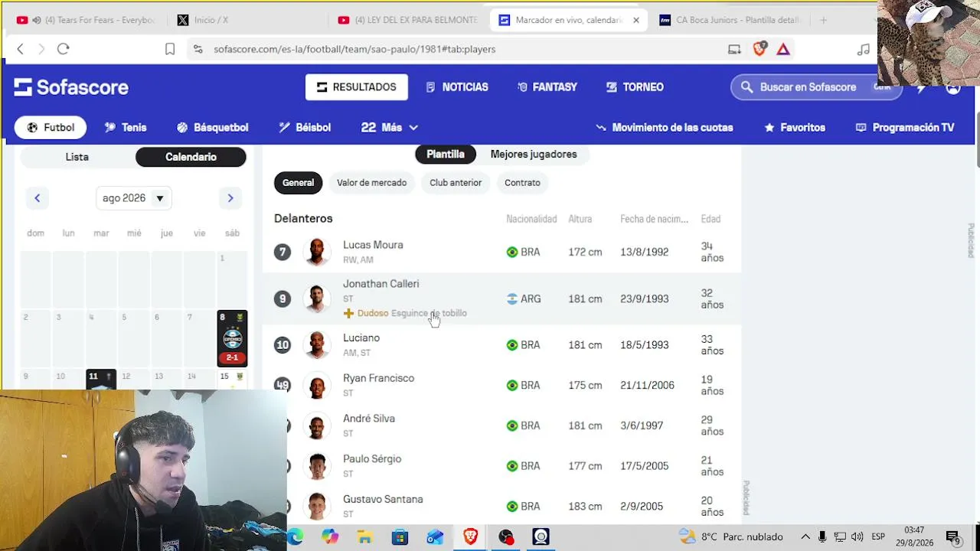
Task: Select the Tenis sport tab
Action: [x=126, y=128]
